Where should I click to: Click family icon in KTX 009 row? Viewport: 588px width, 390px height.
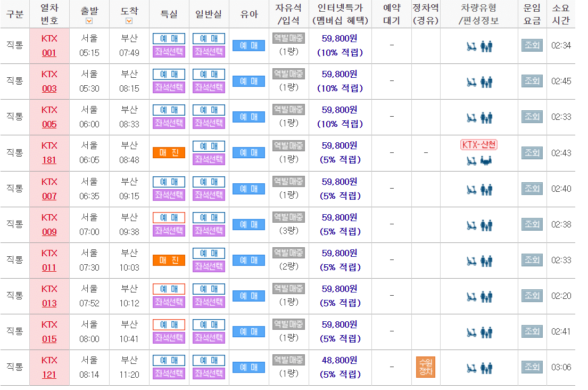click(x=486, y=225)
